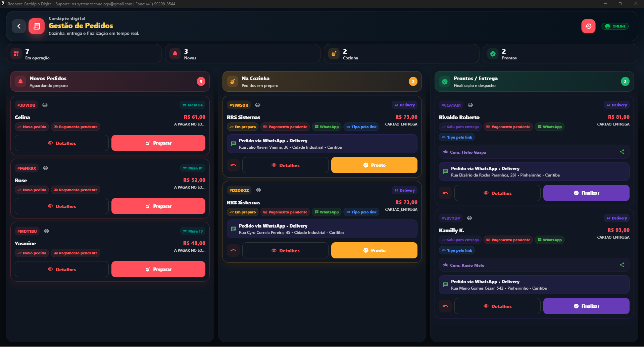Open Detalhes for Rose's order

point(62,206)
